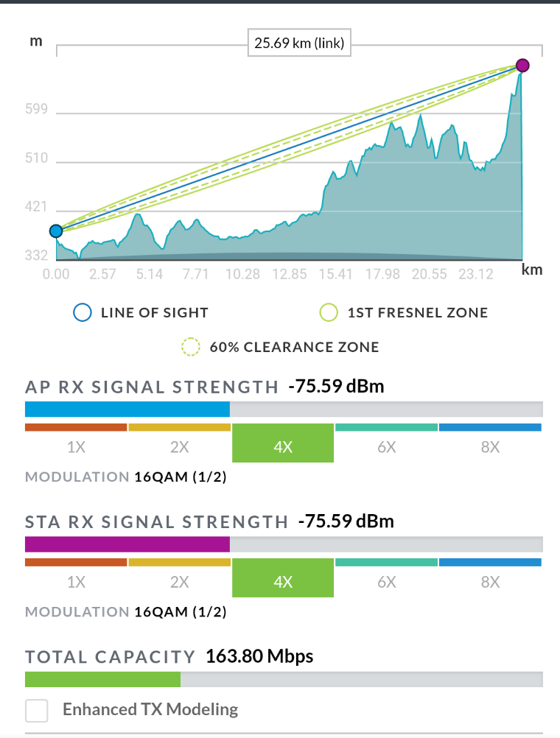Click the green Total Capacity bar
Image resolution: width=560 pixels, height=738 pixels.
(102, 679)
